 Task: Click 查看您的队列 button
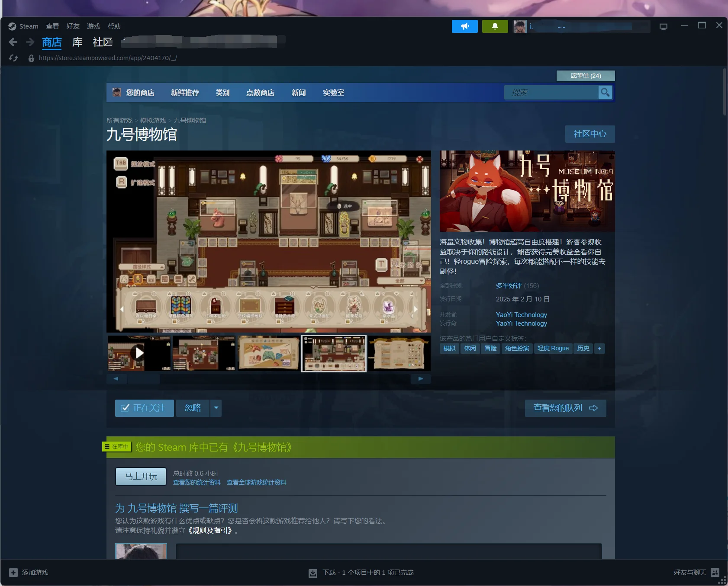[x=565, y=408]
